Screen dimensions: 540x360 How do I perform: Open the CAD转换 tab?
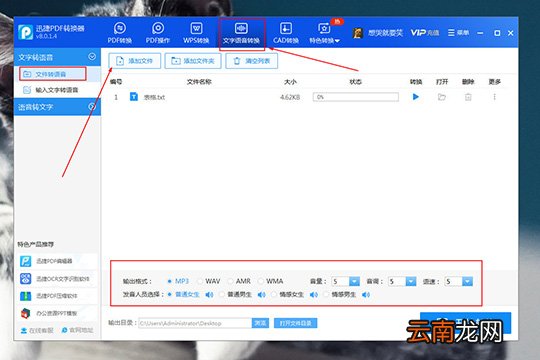click(x=286, y=33)
